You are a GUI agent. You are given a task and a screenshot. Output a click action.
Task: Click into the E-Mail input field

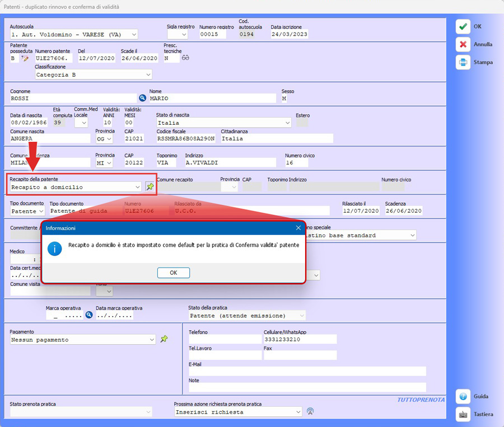pyautogui.click(x=307, y=372)
